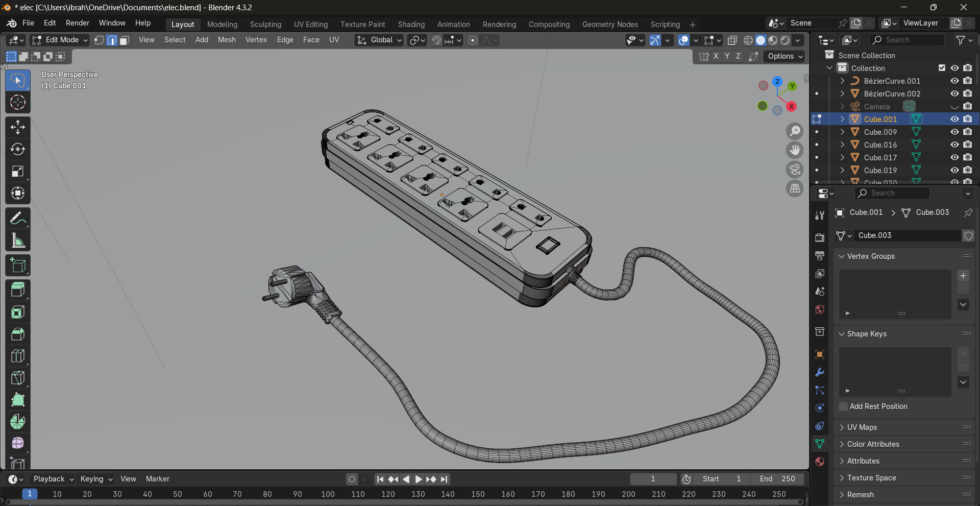
Task: Select the Poly Build tool
Action: (x=18, y=400)
